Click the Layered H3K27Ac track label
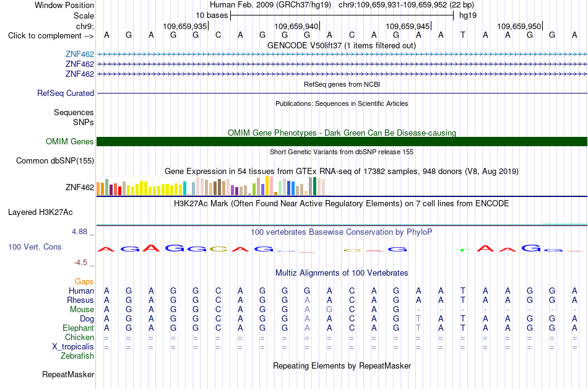Viewport: 588px width, 389px height. [40, 212]
